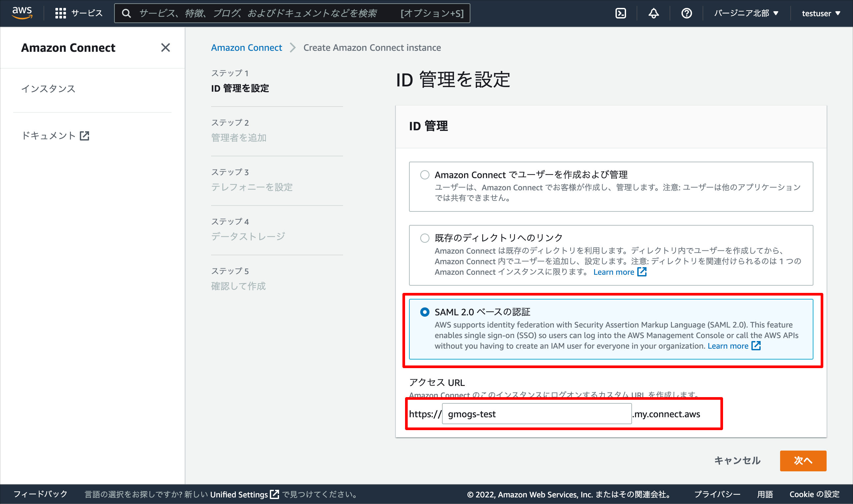Focus the top services search field
Viewport: 853px width, 504px height.
pos(292,13)
